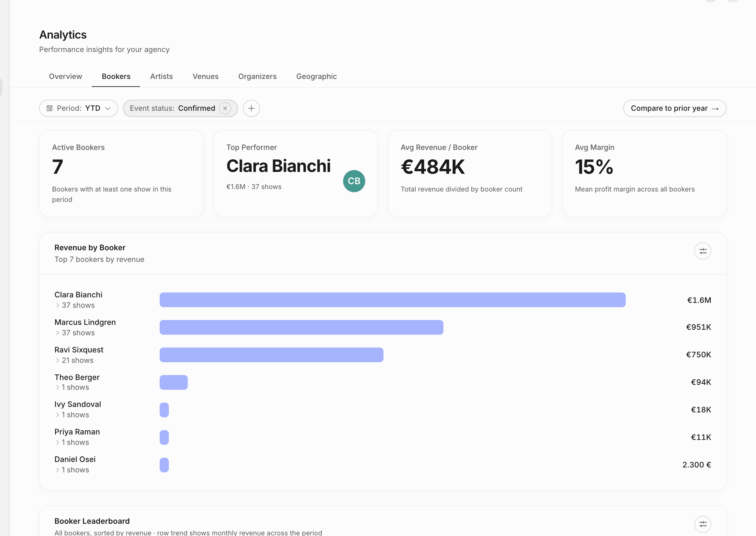
Task: Open the Organizers tab
Action: point(257,76)
